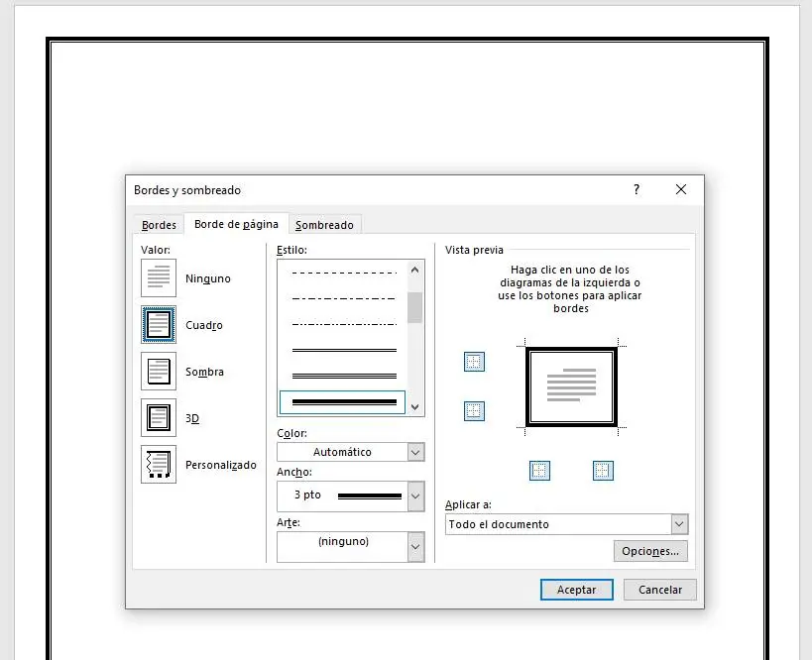Toggle the top border button in preview

point(474,362)
